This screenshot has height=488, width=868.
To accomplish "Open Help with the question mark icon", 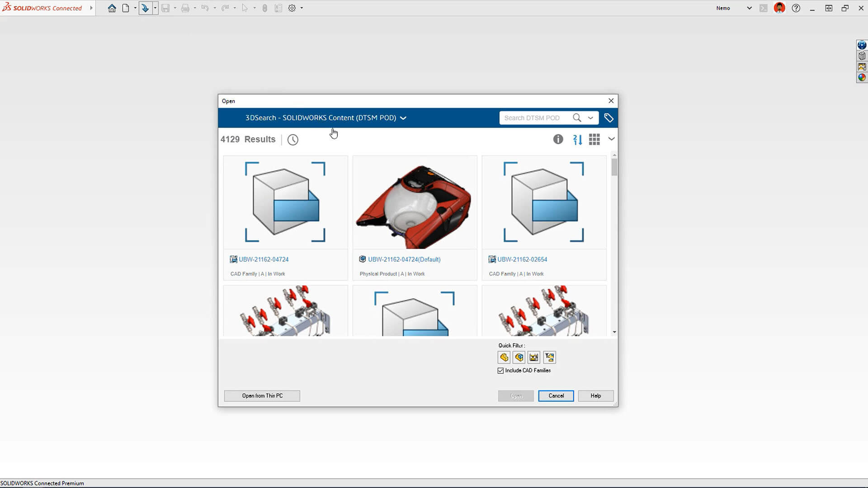I will click(796, 8).
